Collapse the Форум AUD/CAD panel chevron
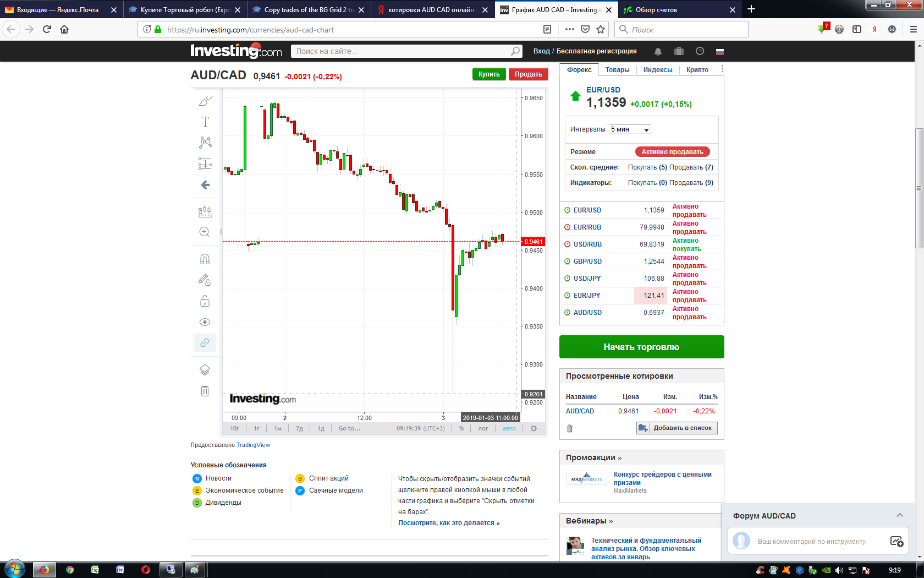Viewport: 924px width, 578px height. point(900,515)
